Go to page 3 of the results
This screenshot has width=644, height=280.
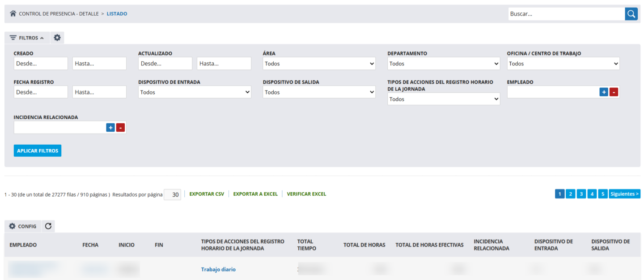581,194
